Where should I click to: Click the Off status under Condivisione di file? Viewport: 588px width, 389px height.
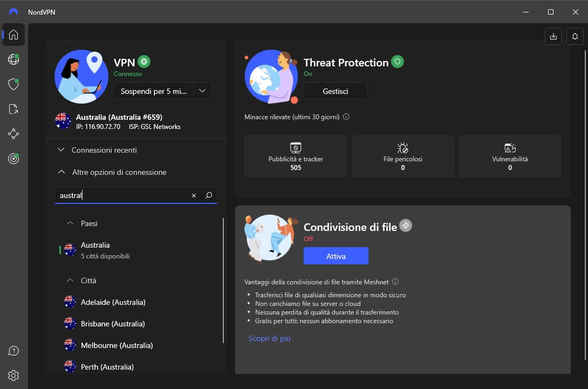(x=308, y=238)
